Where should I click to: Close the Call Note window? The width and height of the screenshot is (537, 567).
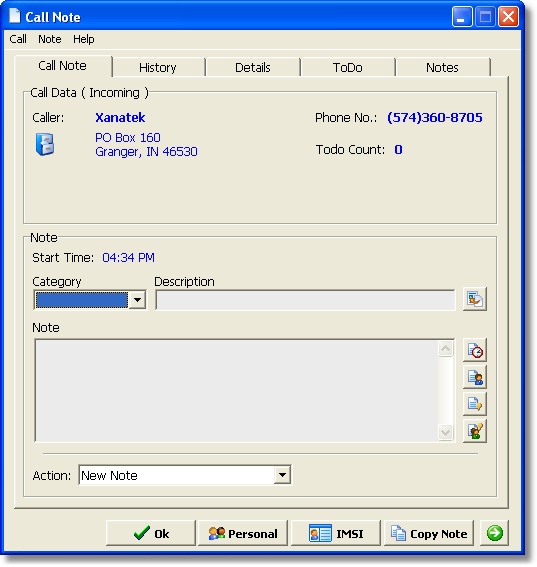tap(508, 17)
